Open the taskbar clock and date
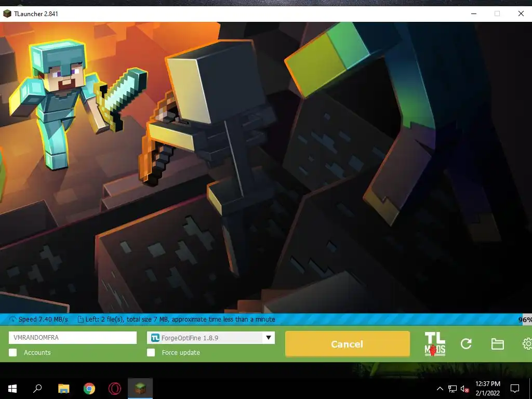The width and height of the screenshot is (532, 399). 487,389
